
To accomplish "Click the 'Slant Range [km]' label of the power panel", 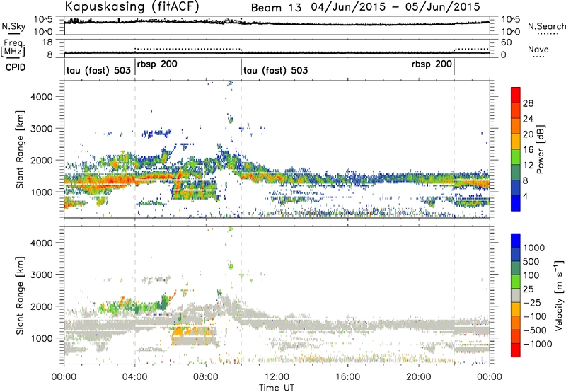I will tap(20, 149).
